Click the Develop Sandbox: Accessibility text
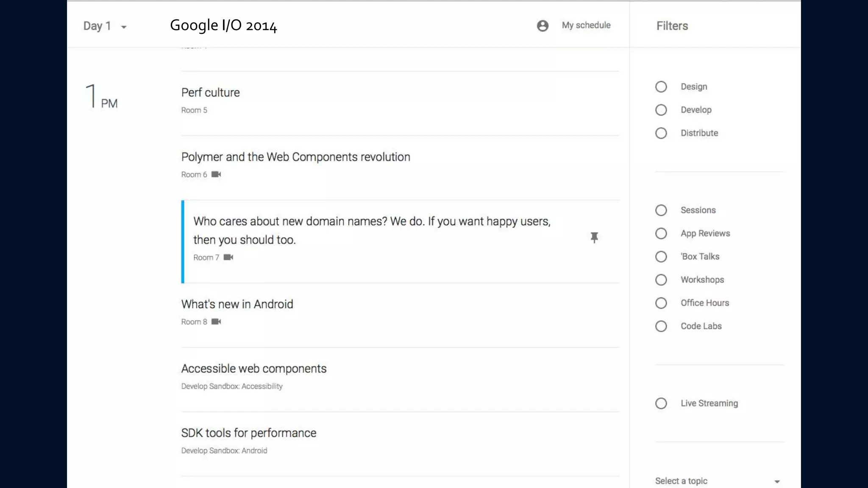This screenshot has height=488, width=868. (x=231, y=386)
